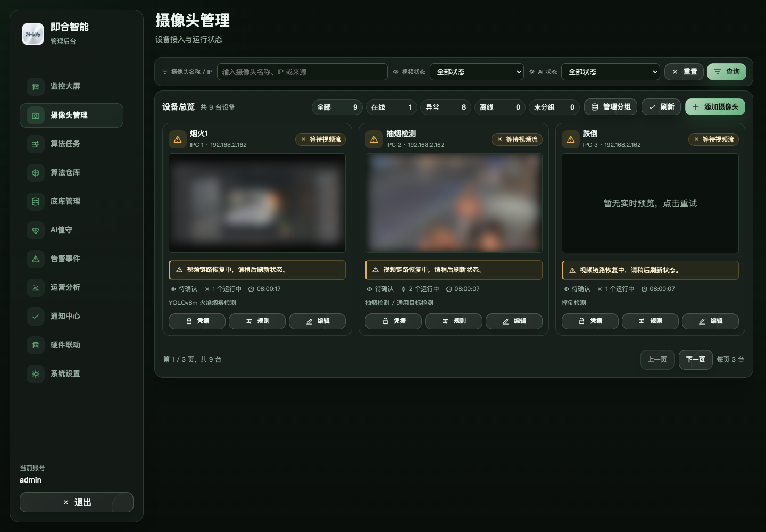
Task: Click the 通知中心 checkmark icon
Action: click(x=36, y=316)
